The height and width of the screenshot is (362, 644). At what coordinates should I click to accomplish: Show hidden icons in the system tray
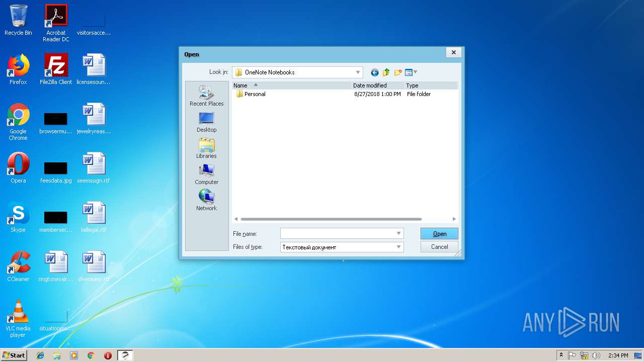pyautogui.click(x=561, y=355)
